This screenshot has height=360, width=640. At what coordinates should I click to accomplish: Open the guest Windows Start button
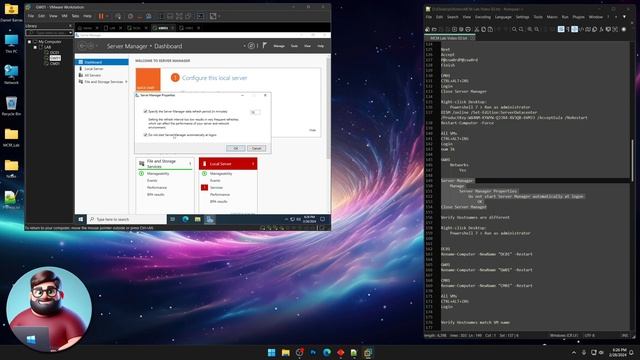click(x=80, y=220)
